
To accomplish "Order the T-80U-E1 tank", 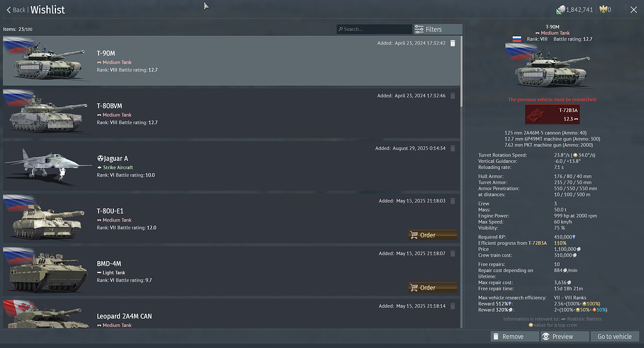I will 433,235.
